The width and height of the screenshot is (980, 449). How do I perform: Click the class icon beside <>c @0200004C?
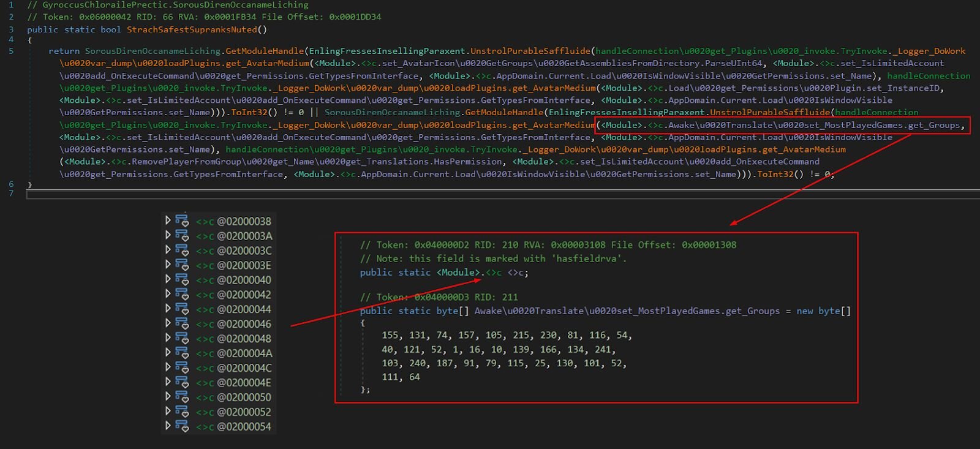click(x=182, y=368)
